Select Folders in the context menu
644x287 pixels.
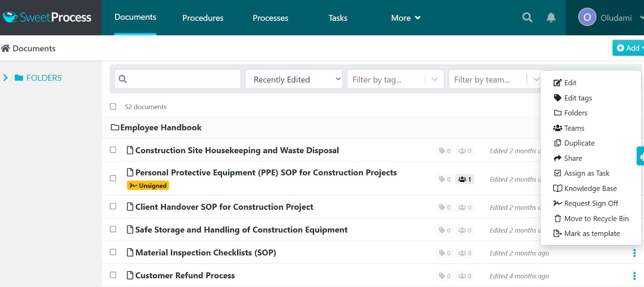571,113
